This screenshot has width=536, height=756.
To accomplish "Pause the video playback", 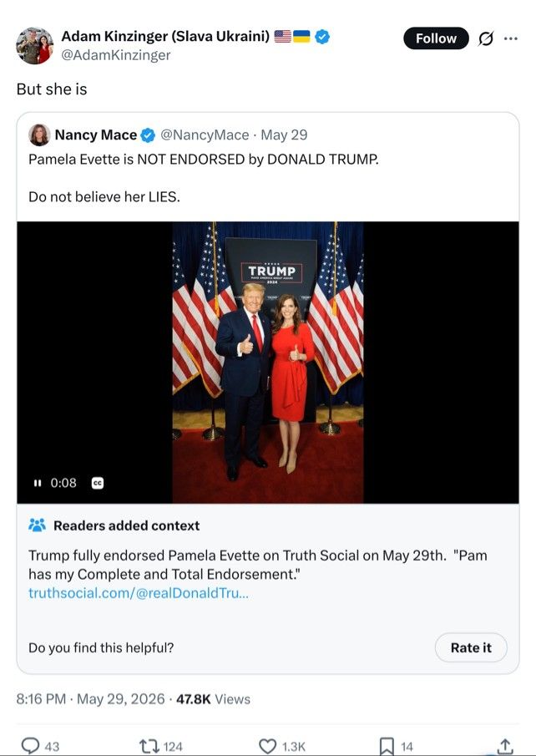I will pos(37,483).
